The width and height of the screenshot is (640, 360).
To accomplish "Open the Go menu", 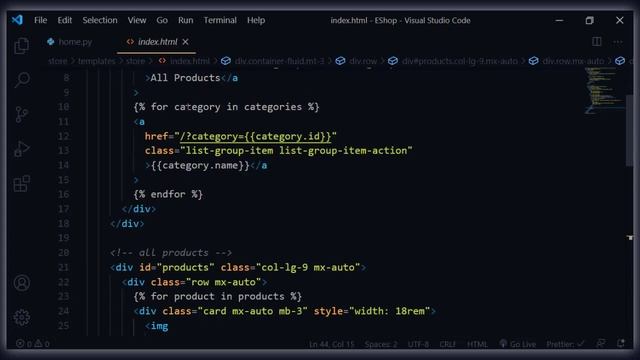I will (162, 20).
